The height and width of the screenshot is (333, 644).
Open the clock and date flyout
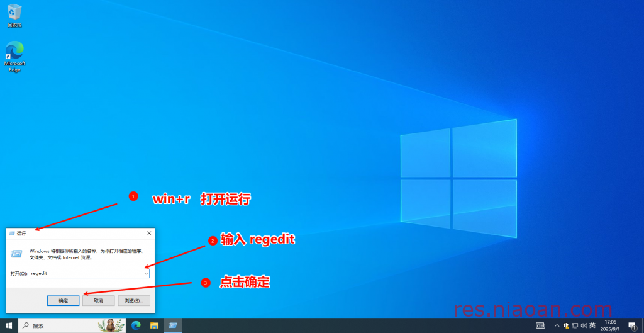pyautogui.click(x=610, y=325)
